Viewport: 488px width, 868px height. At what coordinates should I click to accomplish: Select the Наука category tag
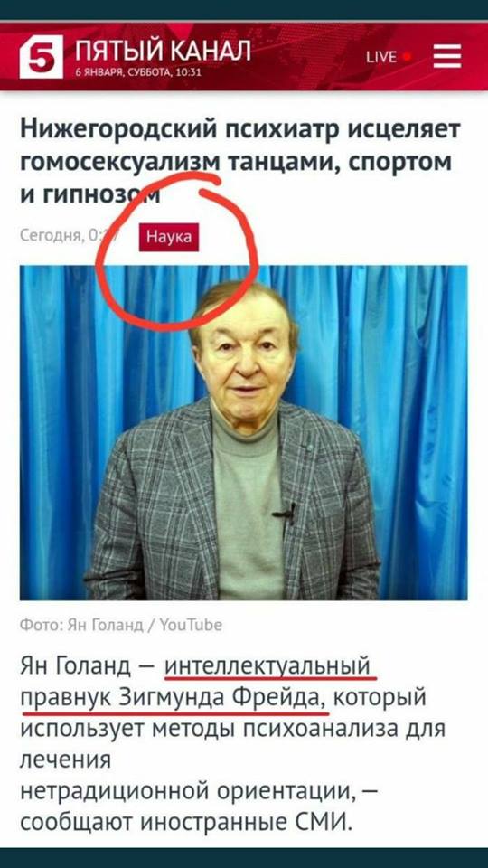click(169, 237)
